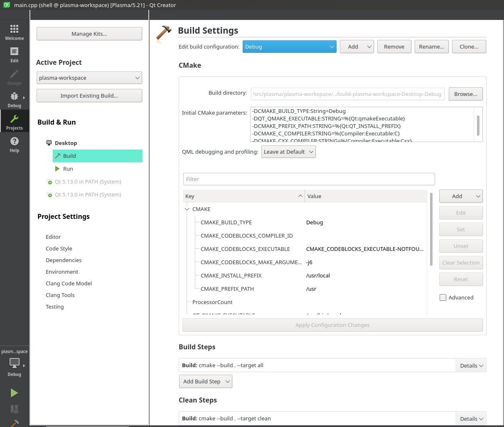Collapse the CMAKE tree group
This screenshot has width=504, height=427.
(187, 209)
